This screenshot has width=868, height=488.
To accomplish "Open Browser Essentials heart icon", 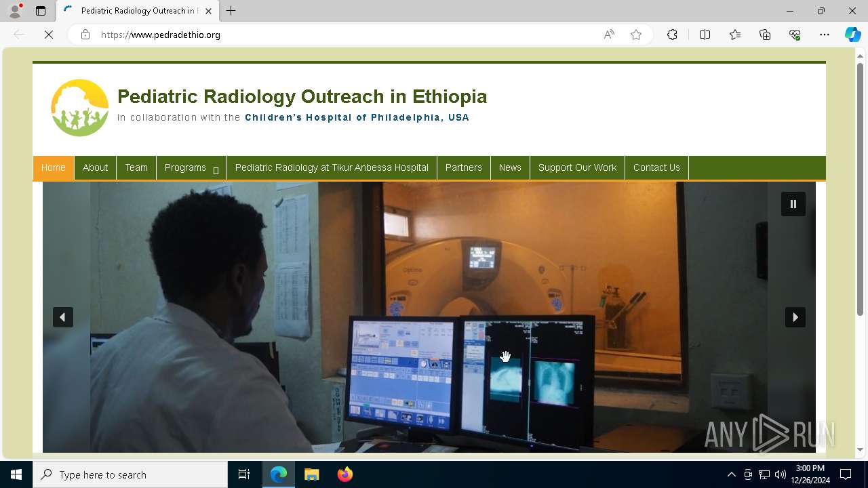I will pyautogui.click(x=795, y=35).
